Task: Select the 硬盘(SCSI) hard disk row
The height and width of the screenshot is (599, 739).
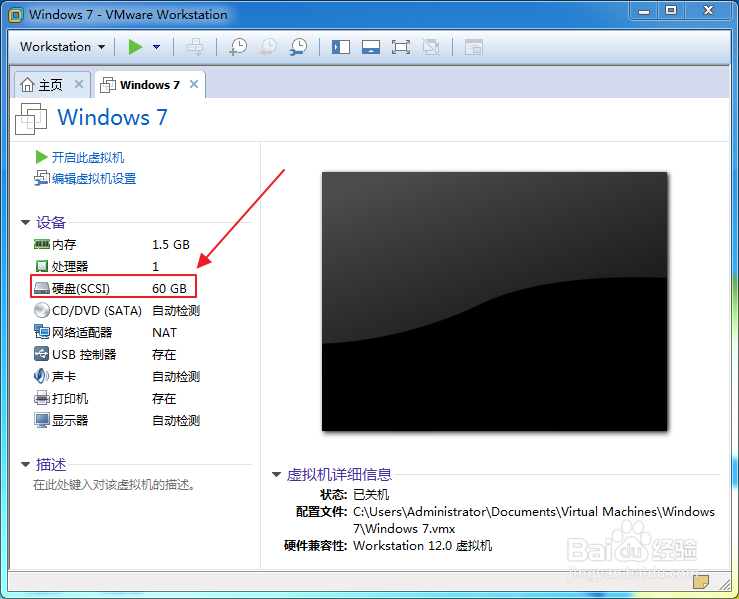Action: (x=113, y=288)
